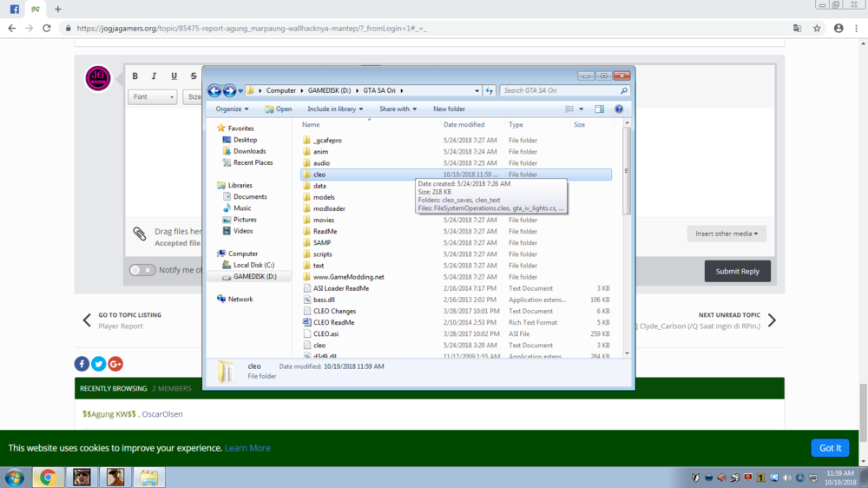Image resolution: width=868 pixels, height=488 pixels.
Task: Expand the address bar history dropdown
Action: point(477,90)
